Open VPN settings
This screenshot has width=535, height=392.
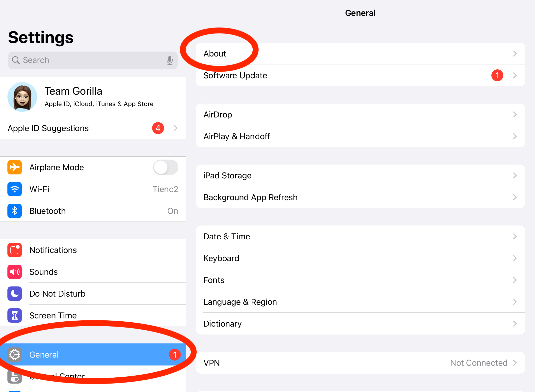coord(360,363)
